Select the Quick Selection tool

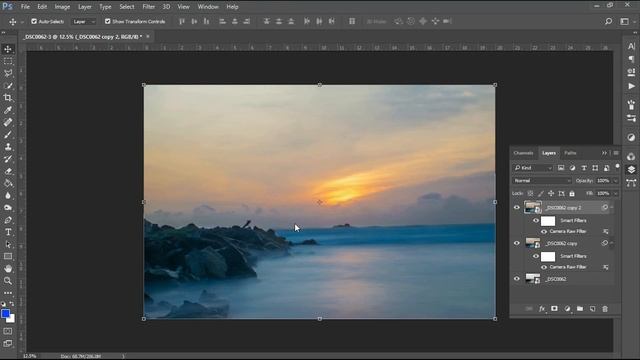(x=8, y=86)
